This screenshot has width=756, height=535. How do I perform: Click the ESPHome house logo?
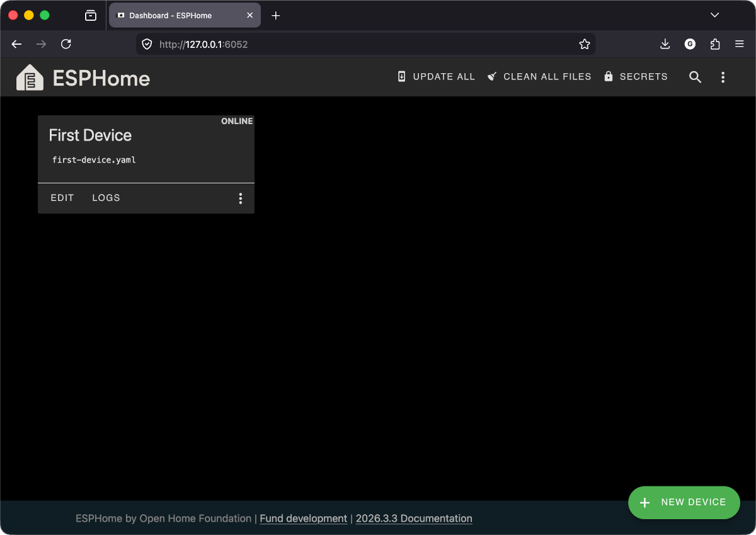(30, 78)
